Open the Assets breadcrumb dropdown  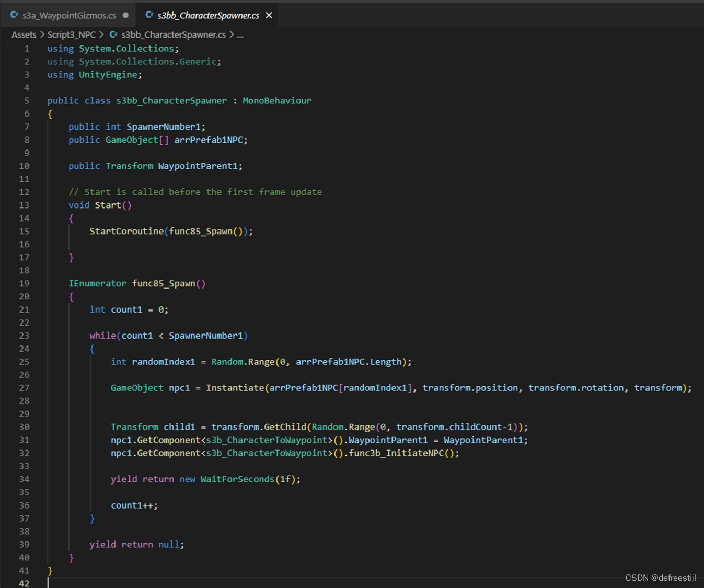[x=24, y=34]
